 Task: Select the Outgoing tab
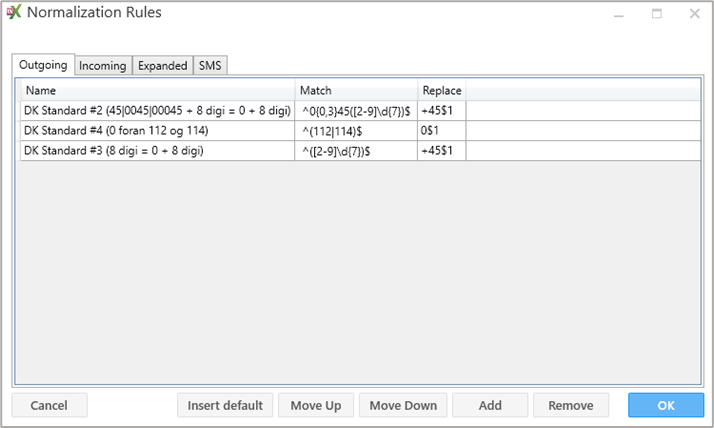coord(43,66)
